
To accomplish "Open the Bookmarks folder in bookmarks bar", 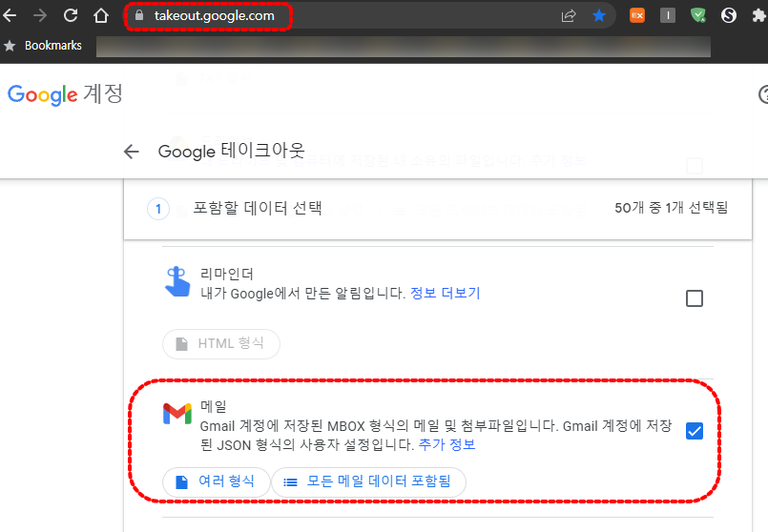I will pyautogui.click(x=43, y=46).
